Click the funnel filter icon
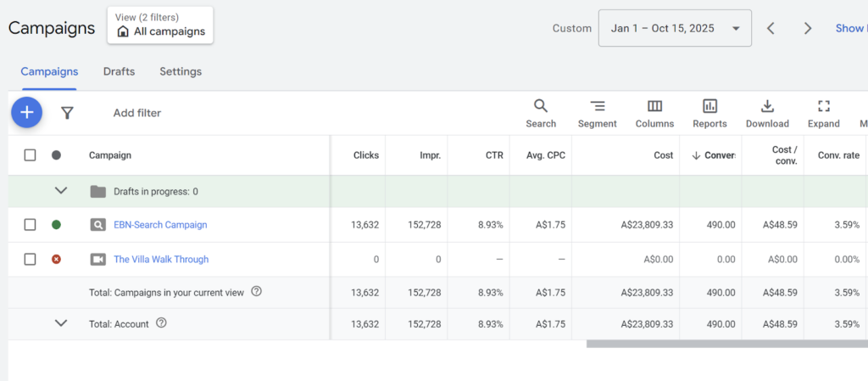 click(68, 113)
